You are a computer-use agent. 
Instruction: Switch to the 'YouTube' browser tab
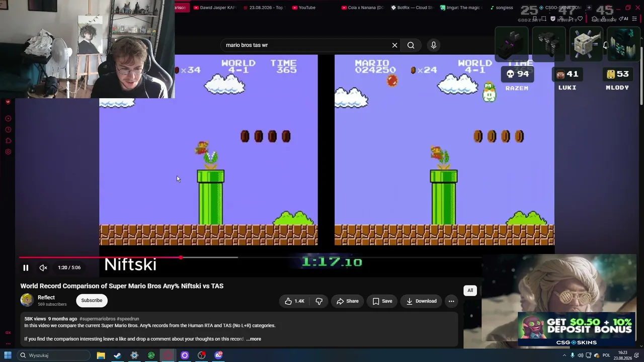[304, 8]
